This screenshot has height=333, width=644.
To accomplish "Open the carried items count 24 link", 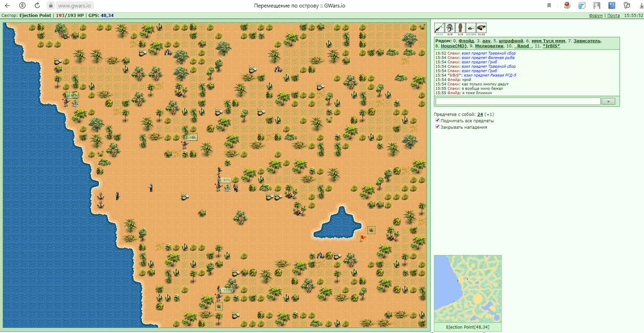I will [x=480, y=114].
